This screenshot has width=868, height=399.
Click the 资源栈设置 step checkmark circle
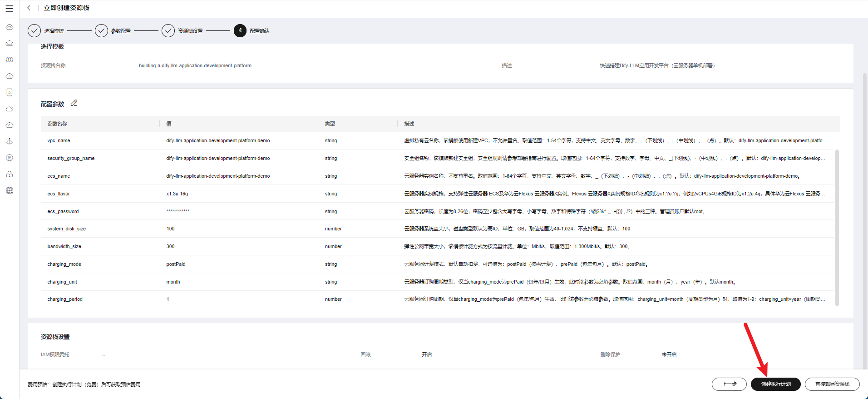pos(168,30)
